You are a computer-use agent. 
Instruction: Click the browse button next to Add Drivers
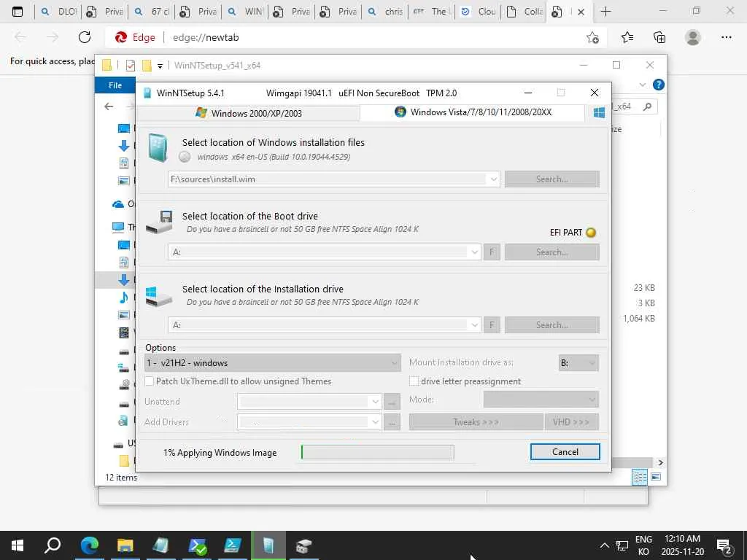point(392,422)
